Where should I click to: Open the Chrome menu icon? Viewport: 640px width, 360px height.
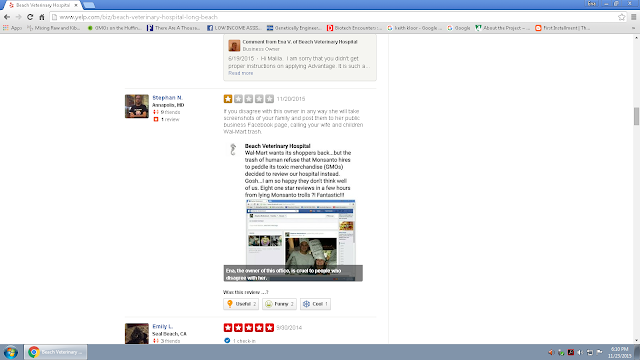633,17
